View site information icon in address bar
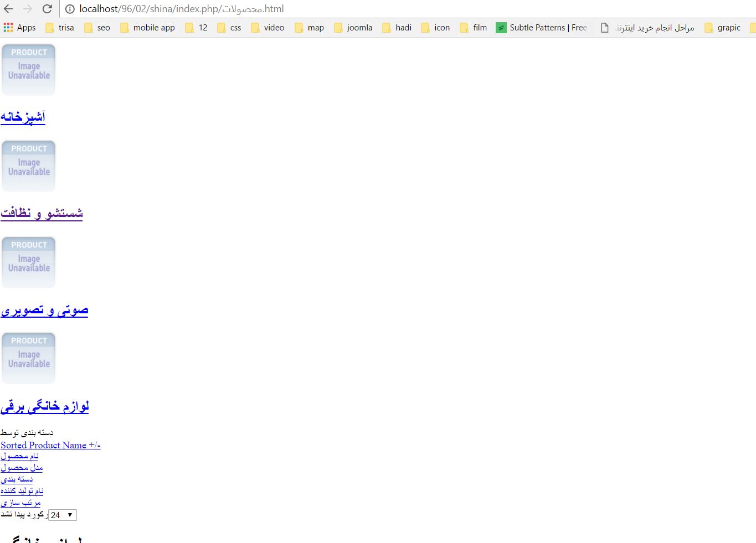 (70, 9)
